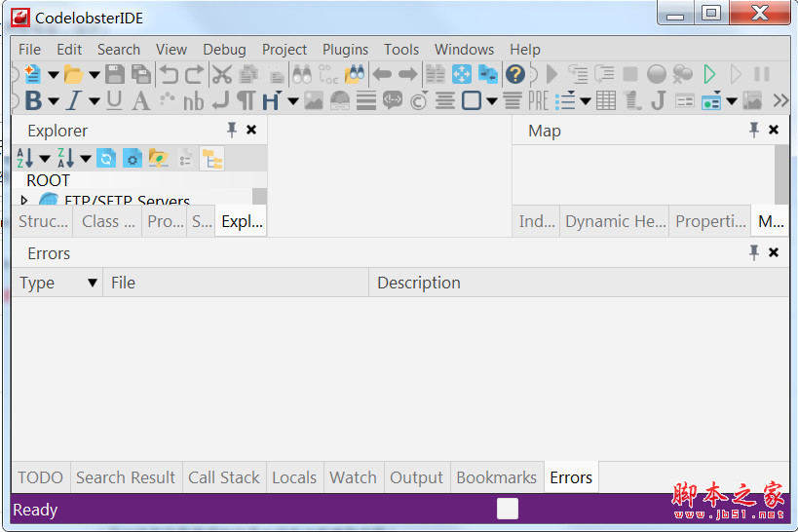Create a new file with the toolbar icon
This screenshot has width=798, height=532.
coord(32,74)
